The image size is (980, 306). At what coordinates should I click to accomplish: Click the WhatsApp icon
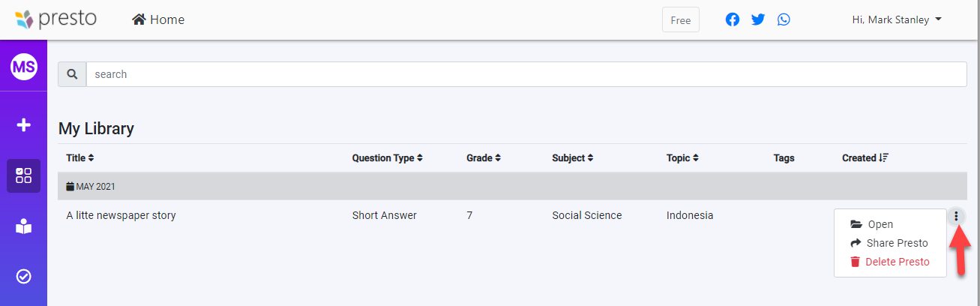784,19
